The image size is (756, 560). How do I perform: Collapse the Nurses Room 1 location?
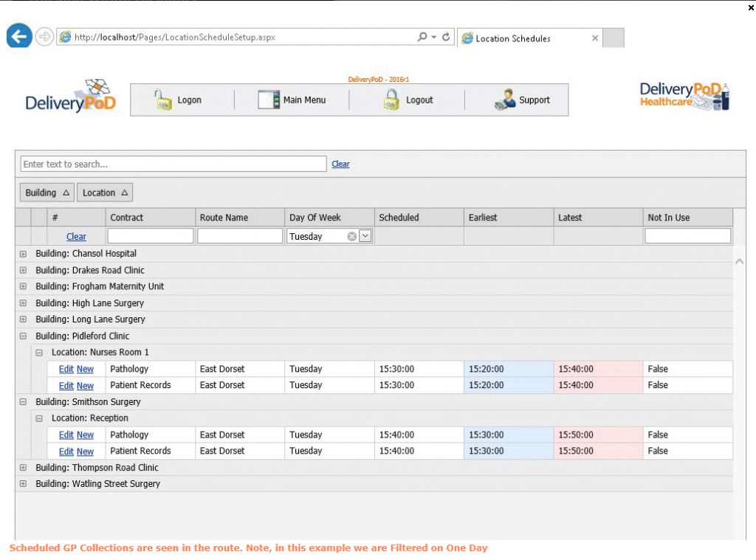coord(39,353)
